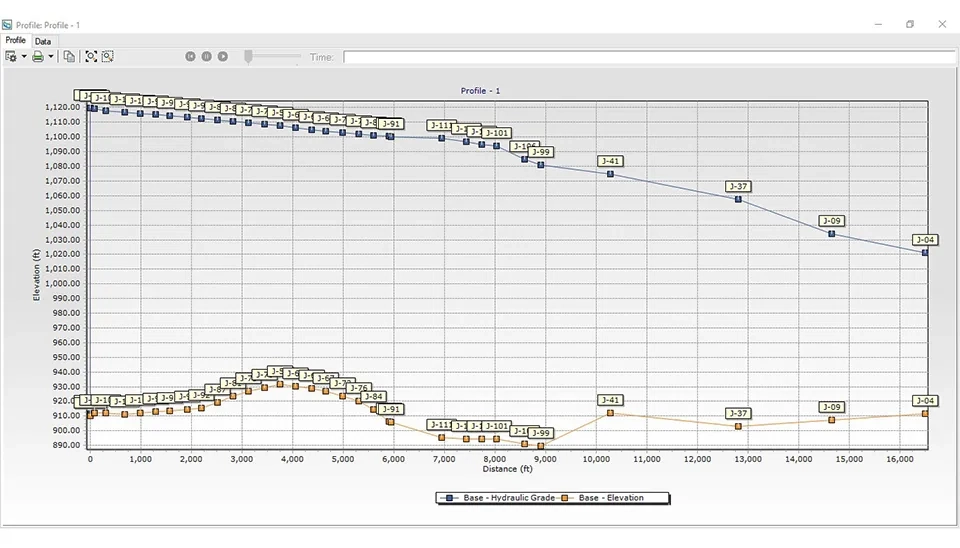The image size is (960, 548).
Task: Expand the Print dropdown arrow
Action: coord(51,57)
